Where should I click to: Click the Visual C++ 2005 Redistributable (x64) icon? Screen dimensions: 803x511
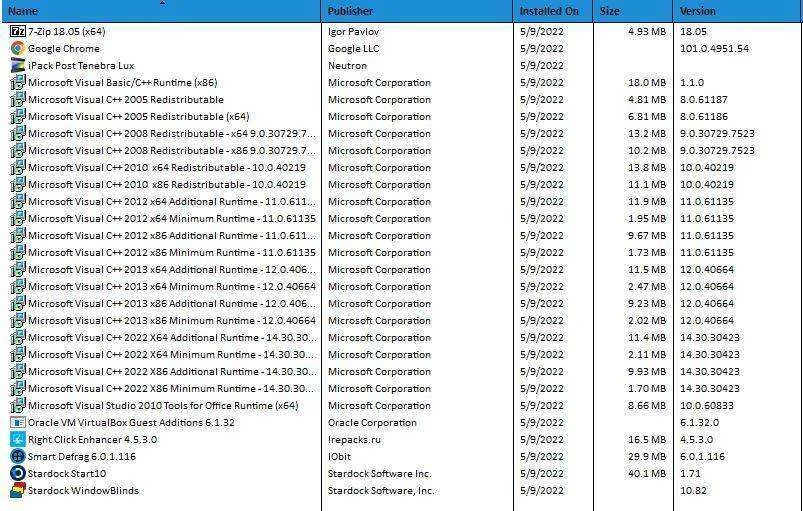coord(18,116)
